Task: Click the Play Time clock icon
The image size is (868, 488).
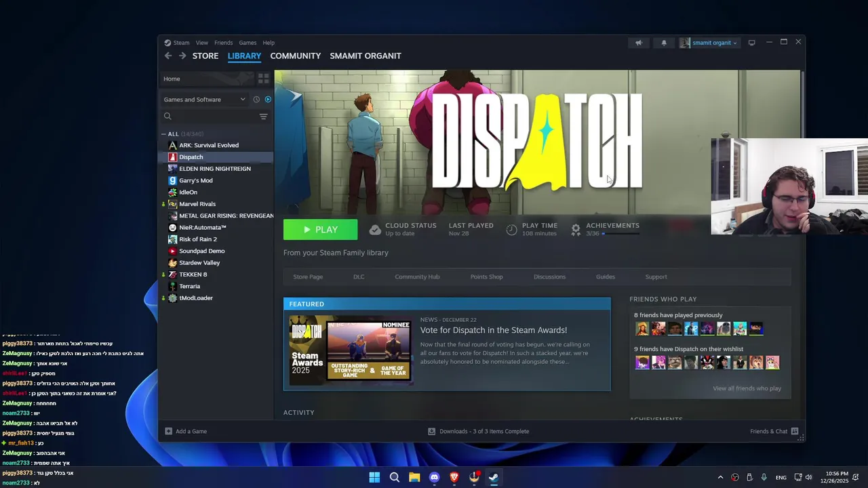Action: click(x=512, y=230)
